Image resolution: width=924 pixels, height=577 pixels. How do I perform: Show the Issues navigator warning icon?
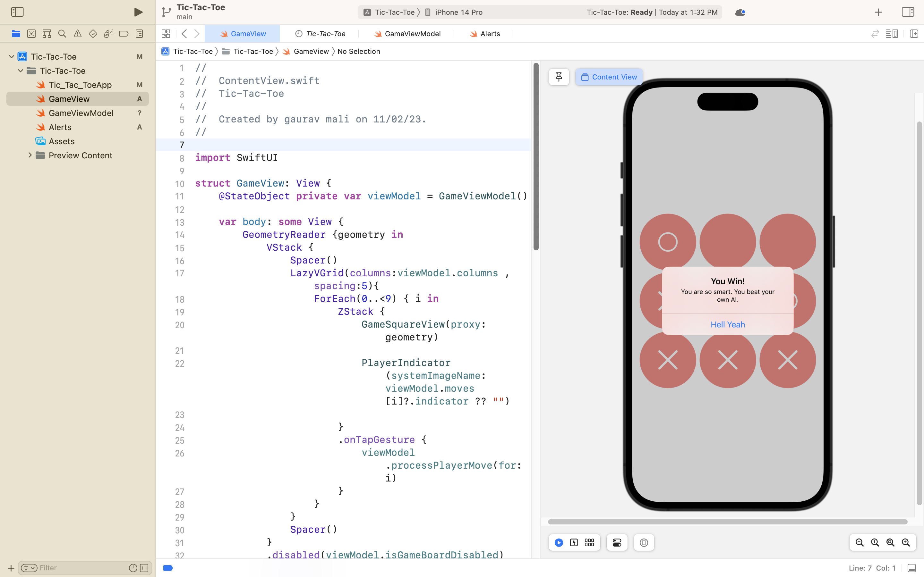click(78, 34)
